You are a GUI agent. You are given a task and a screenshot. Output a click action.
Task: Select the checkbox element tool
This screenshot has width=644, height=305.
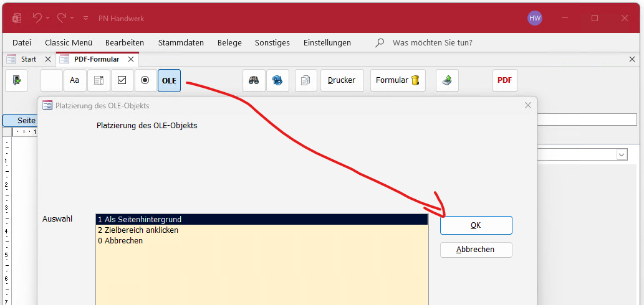(x=122, y=80)
